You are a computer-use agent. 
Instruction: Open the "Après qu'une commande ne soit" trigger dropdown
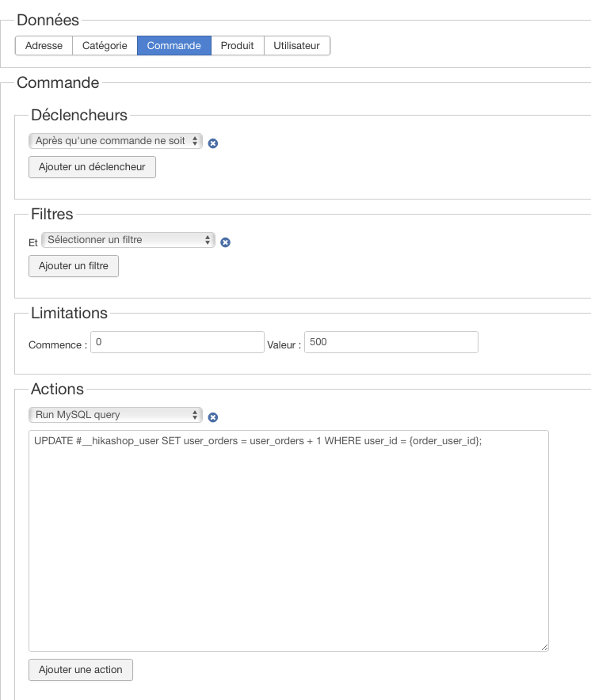(x=116, y=141)
